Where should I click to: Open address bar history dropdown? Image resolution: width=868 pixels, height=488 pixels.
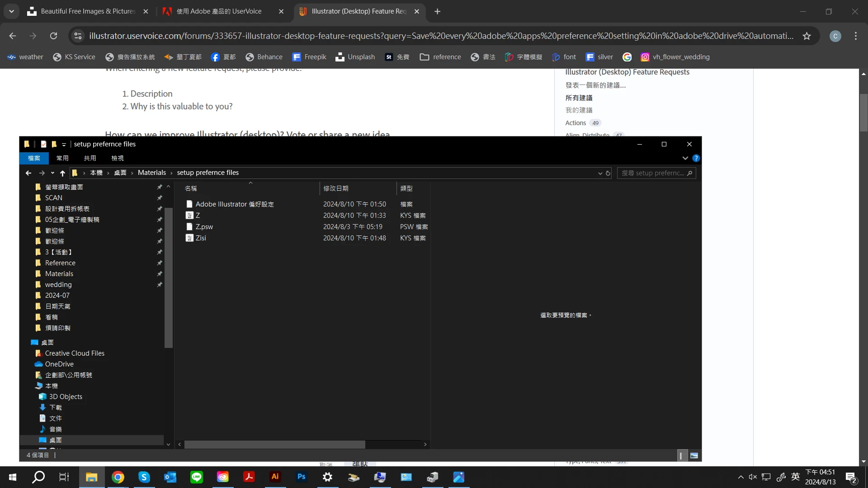tap(600, 173)
